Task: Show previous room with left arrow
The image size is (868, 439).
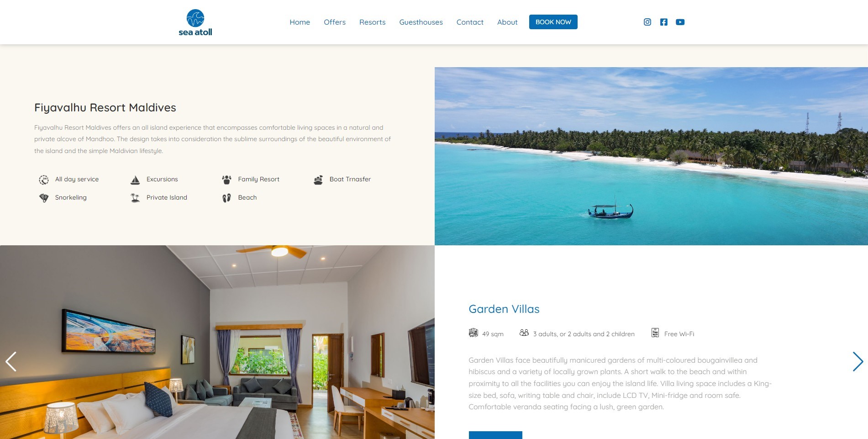Action: point(11,361)
